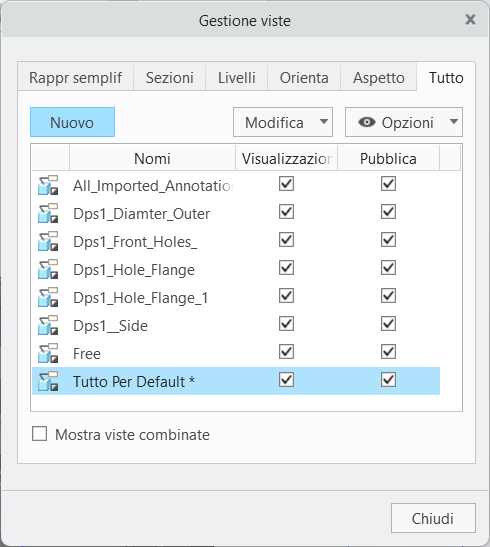Screen dimensions: 490x547
Task: Click the eye icon in Opzioni button
Action: click(x=367, y=122)
